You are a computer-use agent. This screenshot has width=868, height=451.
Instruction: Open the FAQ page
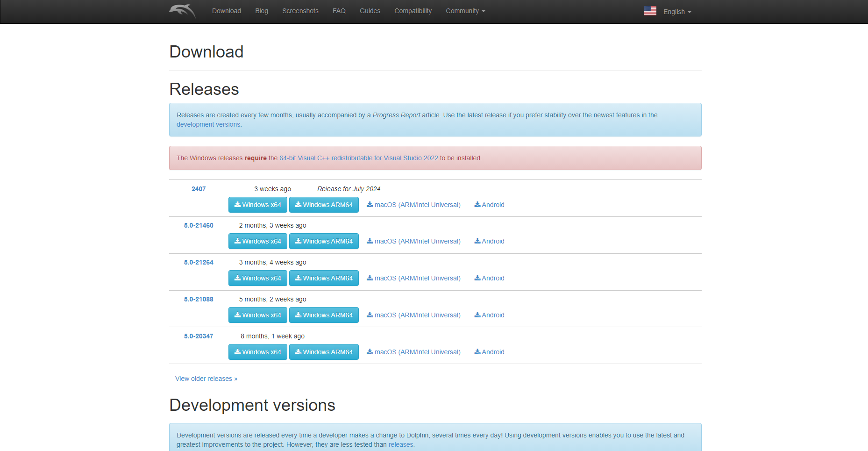click(339, 11)
